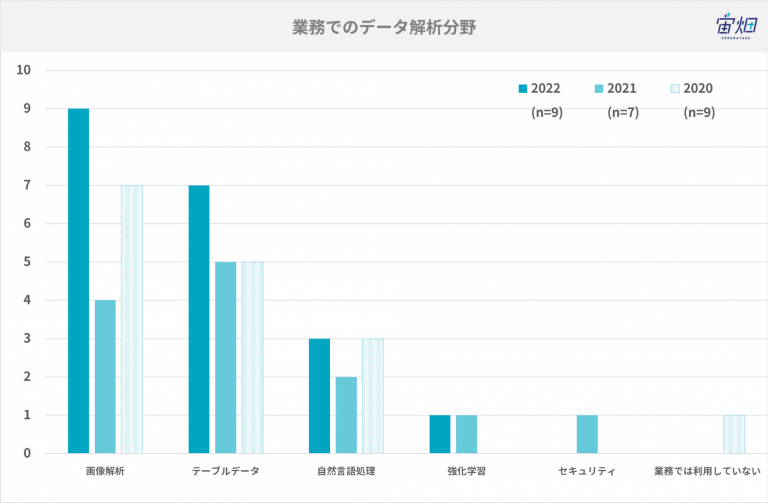This screenshot has height=503, width=768.
Task: Select the 2022 bar for 強化学習
Action: (x=440, y=434)
